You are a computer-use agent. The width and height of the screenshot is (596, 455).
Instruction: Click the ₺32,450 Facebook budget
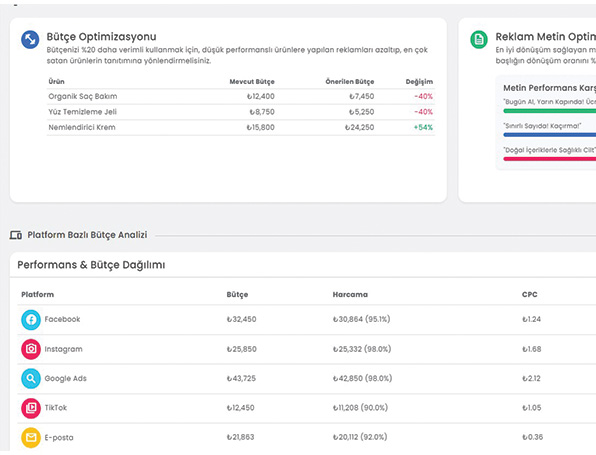(241, 319)
